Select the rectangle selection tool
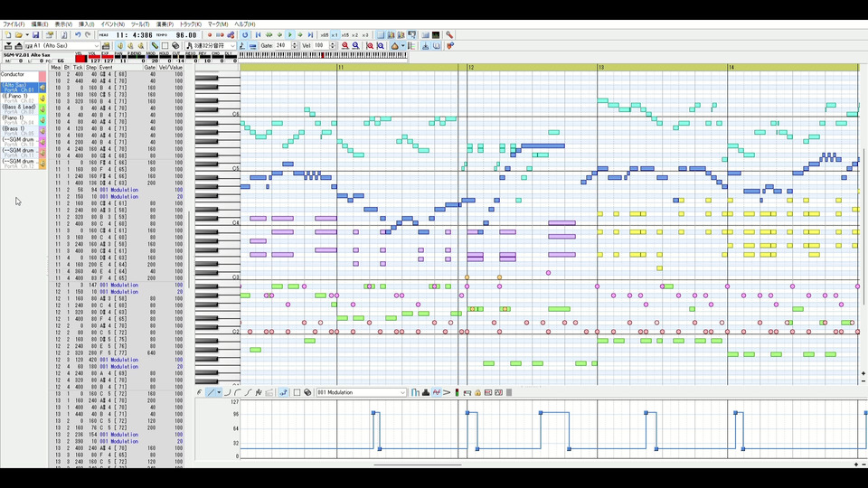Image resolution: width=868 pixels, height=488 pixels. click(165, 46)
